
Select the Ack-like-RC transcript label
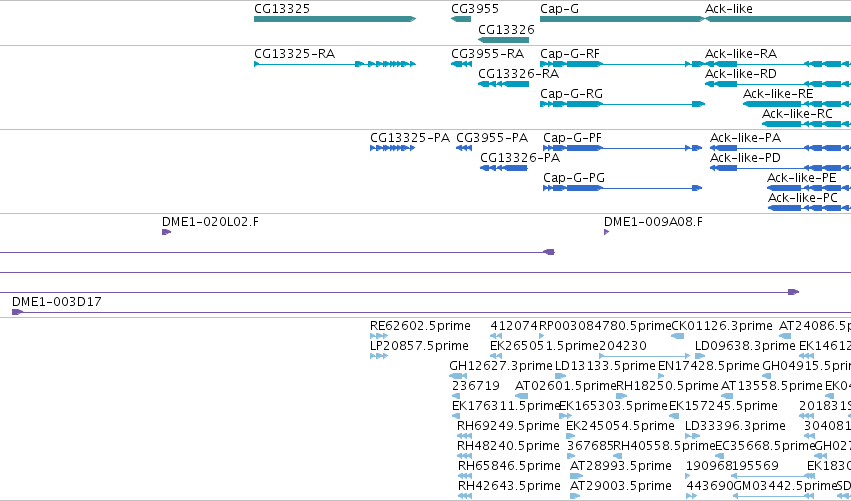coord(797,114)
